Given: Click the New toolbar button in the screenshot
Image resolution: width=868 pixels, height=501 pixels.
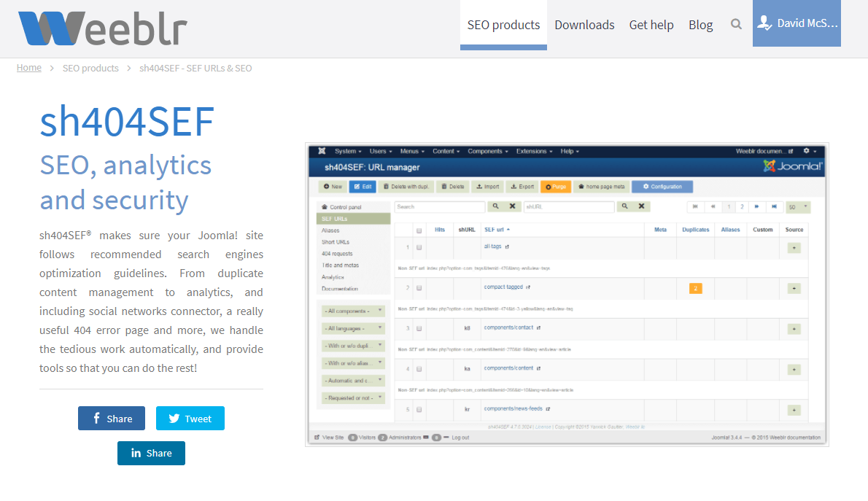Looking at the screenshot, I should 333,187.
